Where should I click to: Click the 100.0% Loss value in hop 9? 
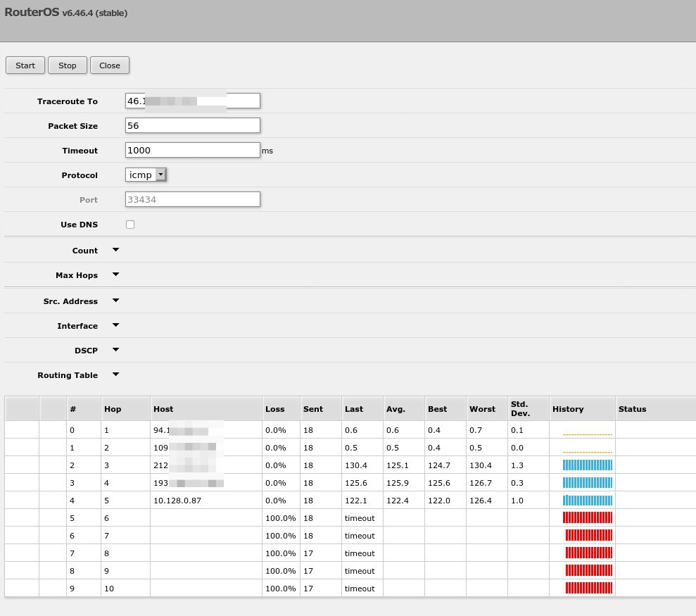tap(281, 571)
